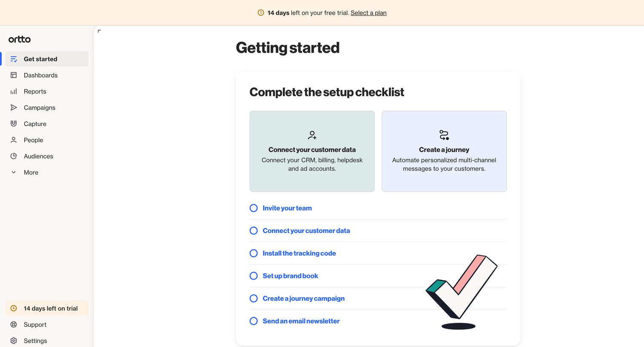Click the People person icon
Screen dimensions: 644x347
click(14, 140)
